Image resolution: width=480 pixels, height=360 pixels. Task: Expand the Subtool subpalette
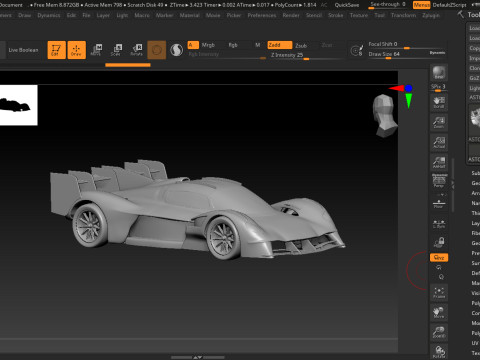[x=475, y=173]
